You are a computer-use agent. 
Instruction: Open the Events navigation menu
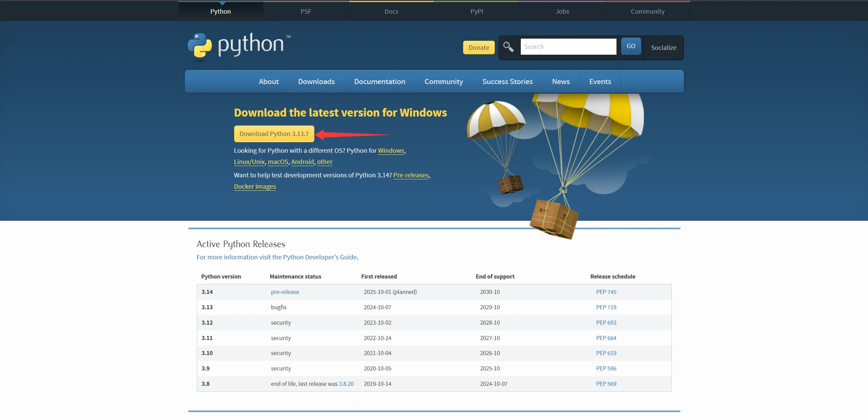pyautogui.click(x=600, y=81)
